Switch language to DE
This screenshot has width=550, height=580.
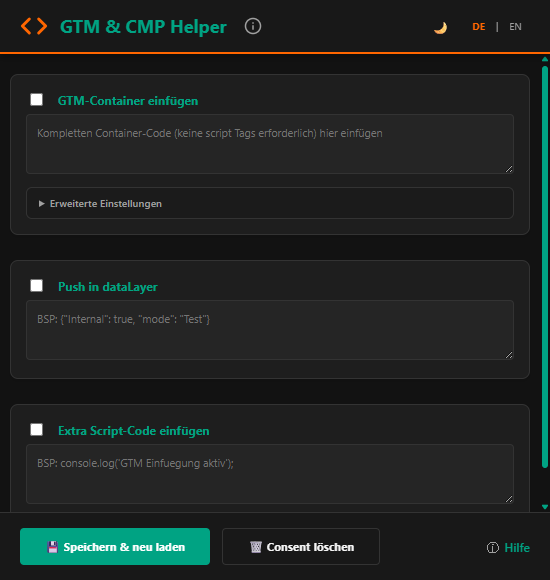pos(479,27)
